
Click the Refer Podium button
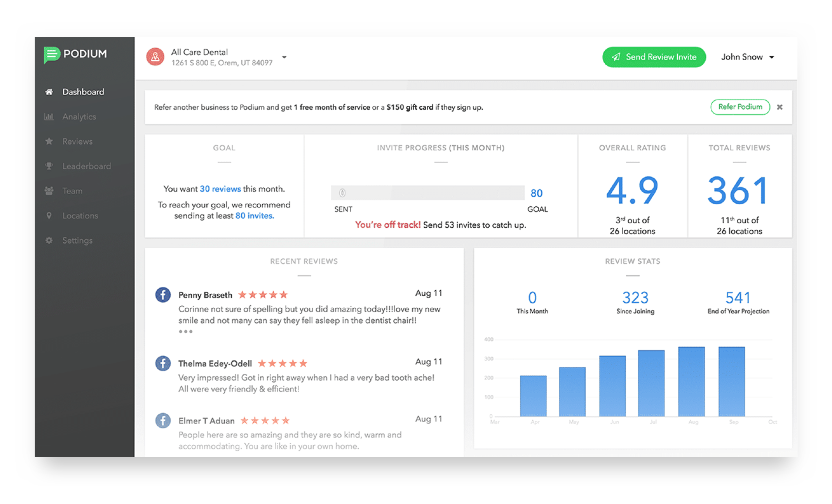pyautogui.click(x=740, y=107)
